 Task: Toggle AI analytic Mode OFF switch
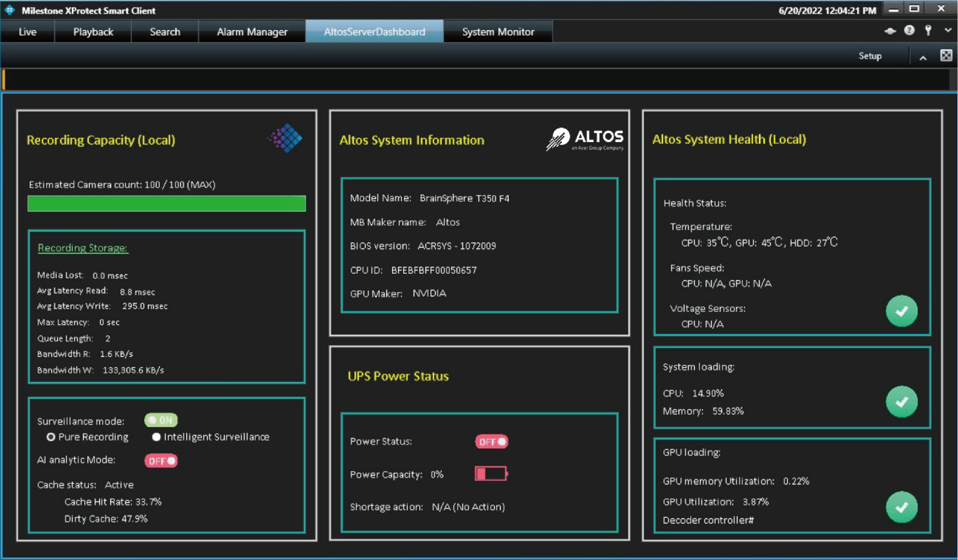(x=161, y=461)
